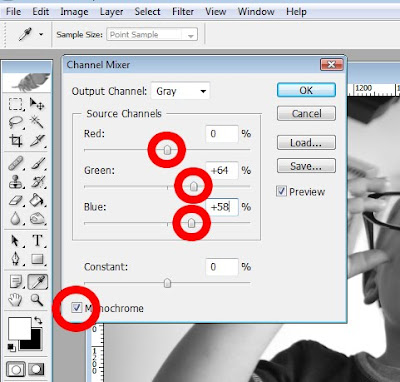
Task: Open the Image menu
Action: point(74,12)
